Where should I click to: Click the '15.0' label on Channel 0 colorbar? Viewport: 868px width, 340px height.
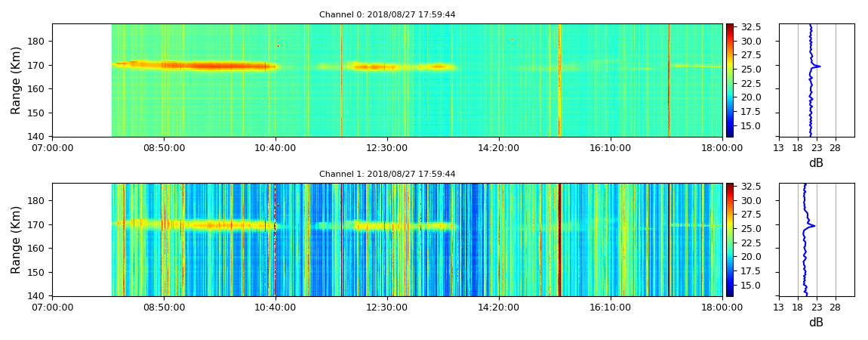[x=751, y=125]
